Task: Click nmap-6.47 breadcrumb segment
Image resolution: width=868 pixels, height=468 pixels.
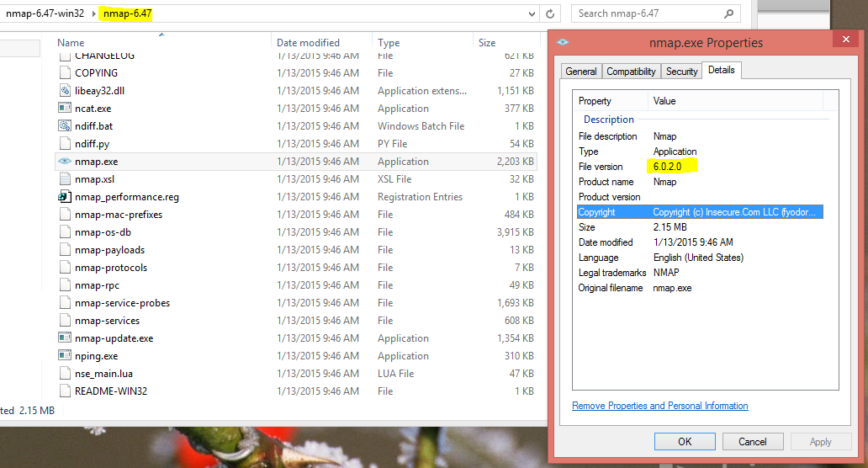Action: 127,13
